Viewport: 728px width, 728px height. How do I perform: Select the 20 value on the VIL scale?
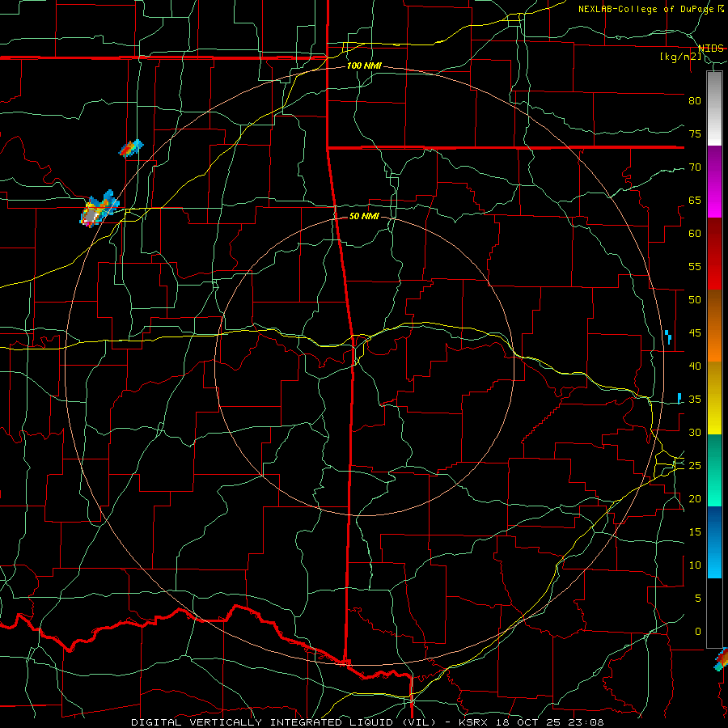point(695,498)
